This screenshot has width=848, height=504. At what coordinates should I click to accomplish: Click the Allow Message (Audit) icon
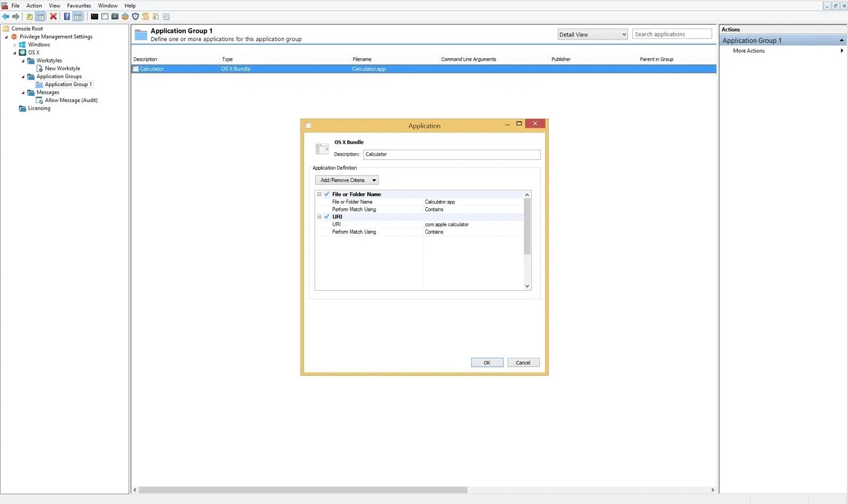40,100
